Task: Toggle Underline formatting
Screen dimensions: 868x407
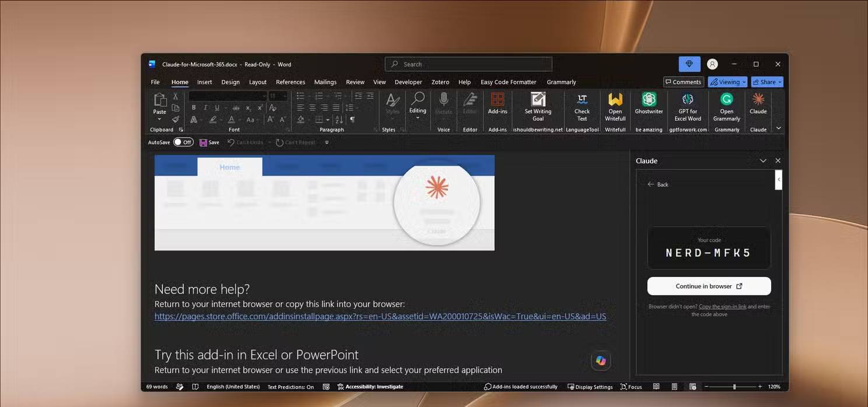Action: [217, 108]
